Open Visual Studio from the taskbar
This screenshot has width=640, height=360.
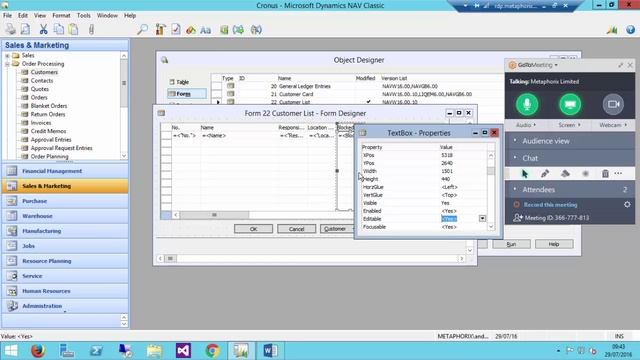pos(183,351)
